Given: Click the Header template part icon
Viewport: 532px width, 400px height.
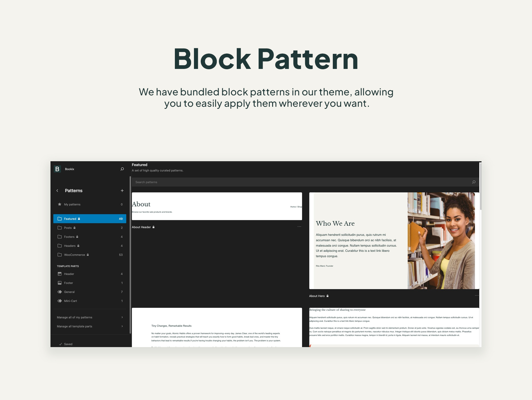Looking at the screenshot, I should 59,274.
